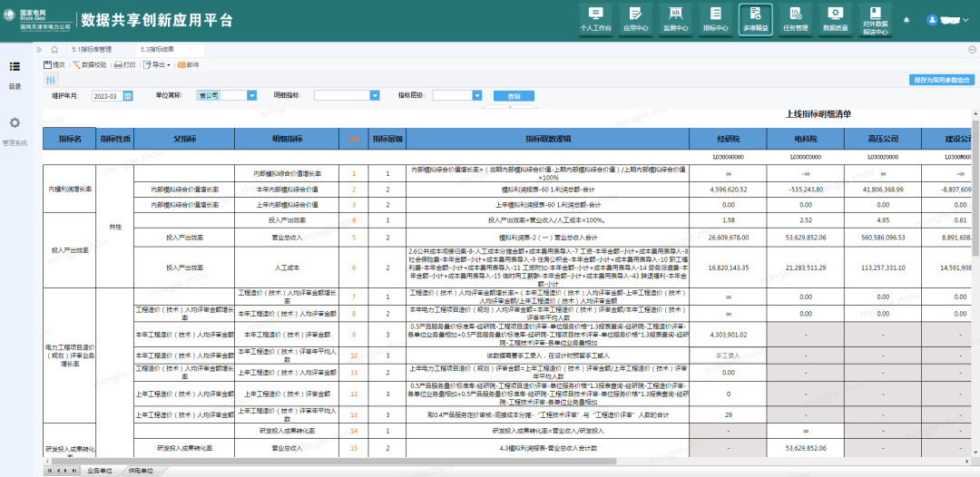Open 监测中心 module
The width and height of the screenshot is (980, 477).
pyautogui.click(x=676, y=19)
